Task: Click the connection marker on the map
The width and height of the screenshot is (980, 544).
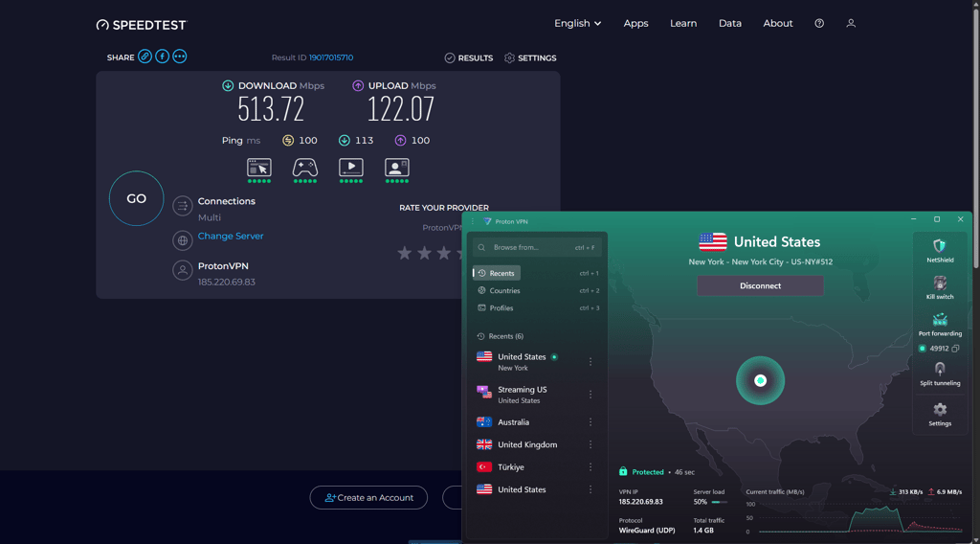Action: click(x=760, y=380)
